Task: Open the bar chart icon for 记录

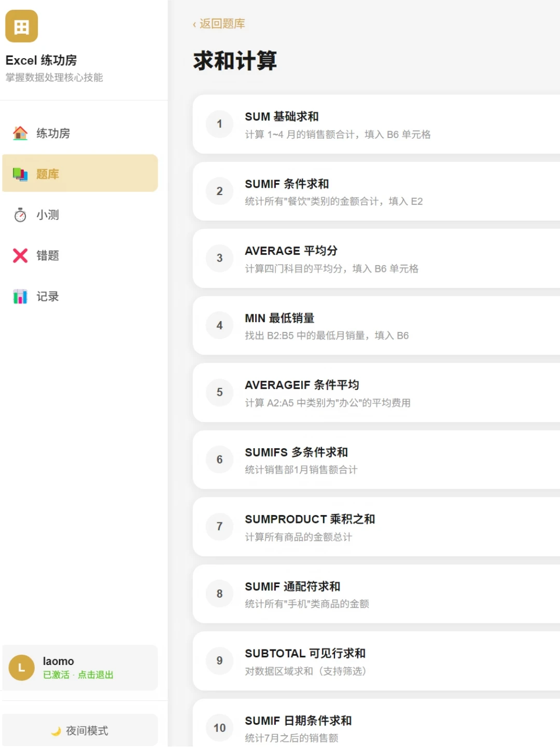Action: pyautogui.click(x=20, y=296)
